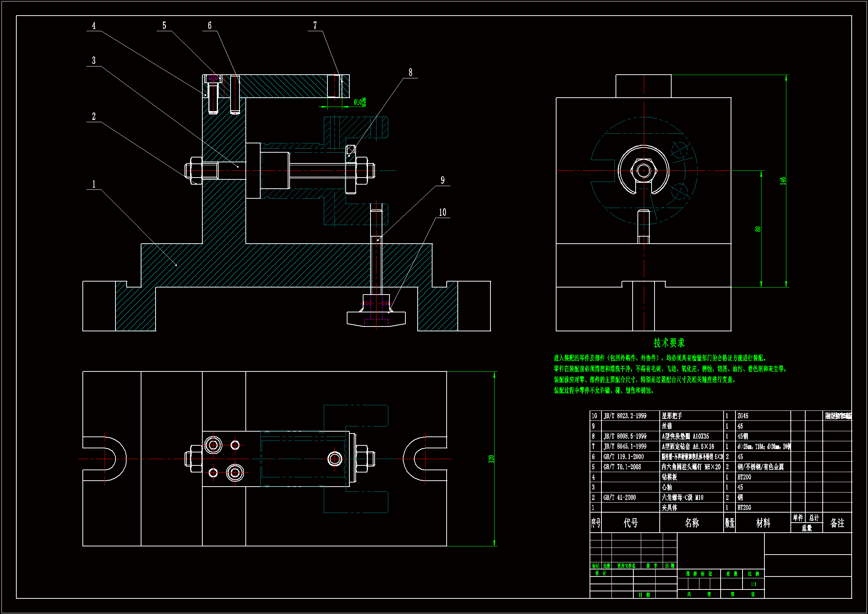Click the Ø10 diameter dimension annotation

[x=359, y=102]
